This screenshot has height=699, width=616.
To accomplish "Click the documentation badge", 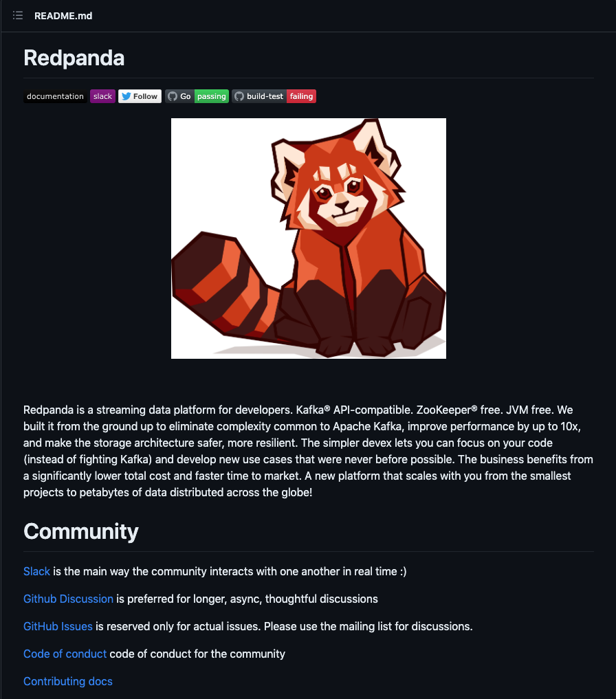I will click(x=55, y=96).
